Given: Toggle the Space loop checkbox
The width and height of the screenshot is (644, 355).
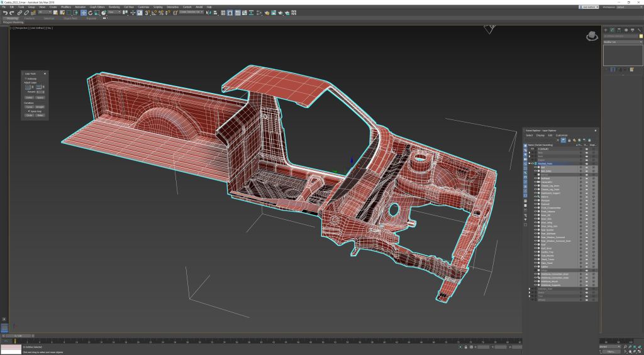Looking at the screenshot, I should point(28,111).
